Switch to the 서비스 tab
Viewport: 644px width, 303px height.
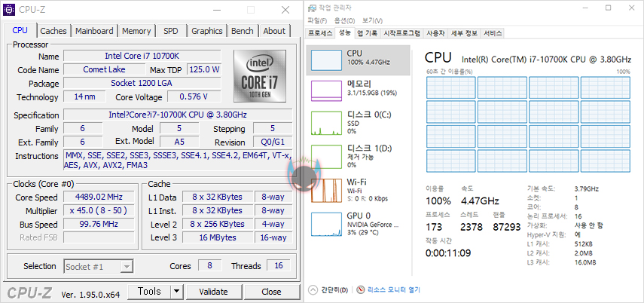493,33
